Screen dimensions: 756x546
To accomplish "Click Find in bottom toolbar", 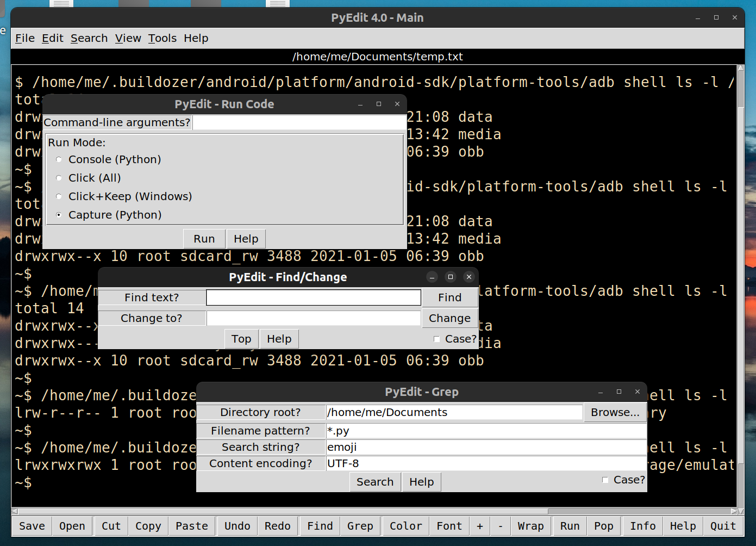I will [x=320, y=526].
